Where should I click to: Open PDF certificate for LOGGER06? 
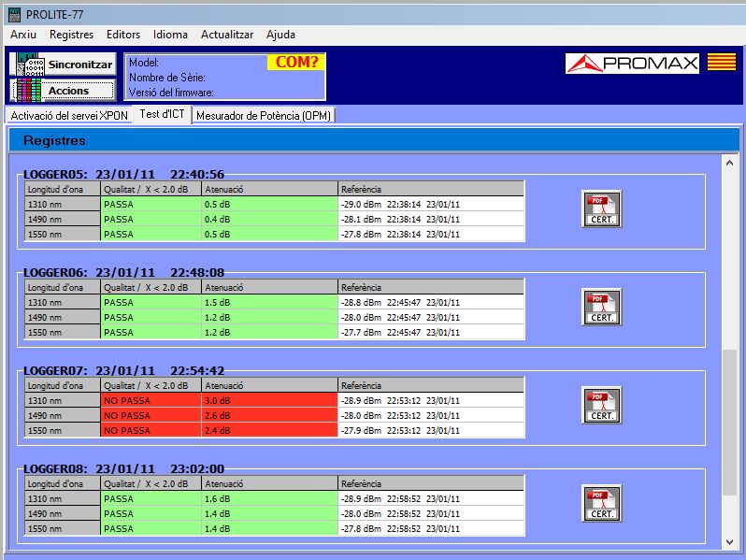pos(601,307)
